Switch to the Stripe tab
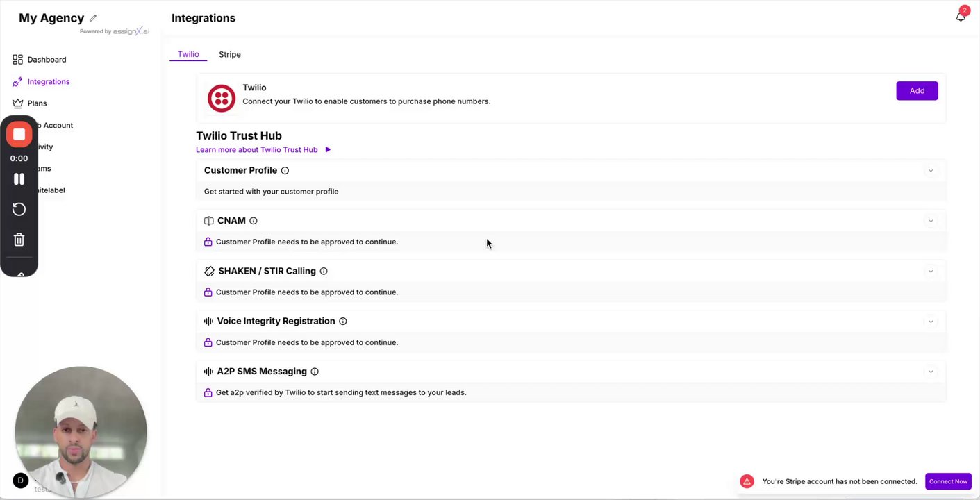The height and width of the screenshot is (500, 980). pos(230,54)
